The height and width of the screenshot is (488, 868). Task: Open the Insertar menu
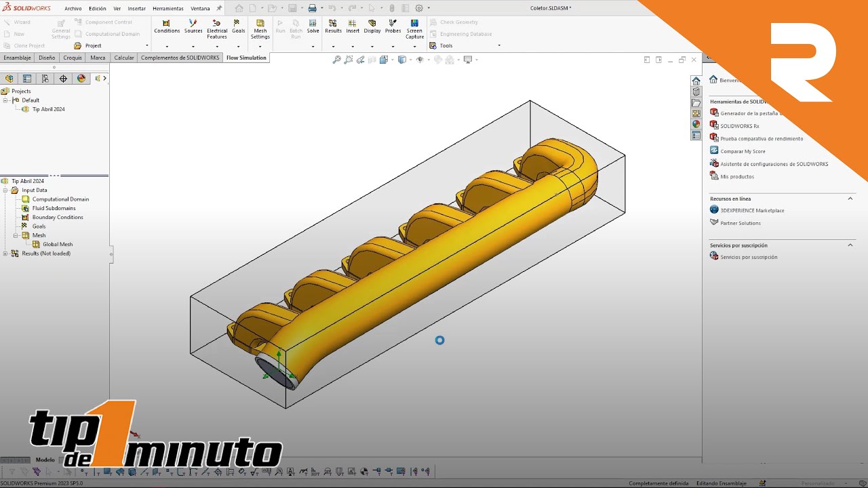pos(136,8)
